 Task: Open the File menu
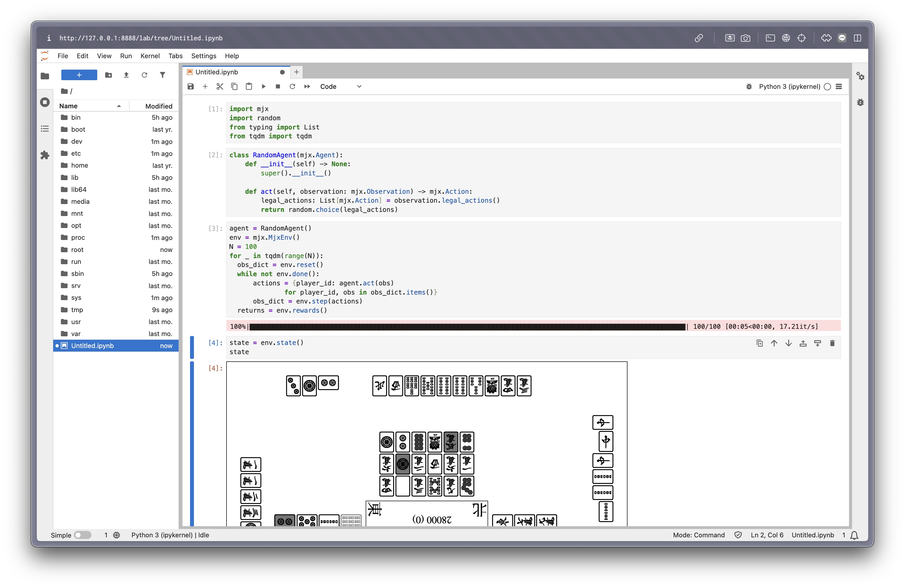pos(63,56)
